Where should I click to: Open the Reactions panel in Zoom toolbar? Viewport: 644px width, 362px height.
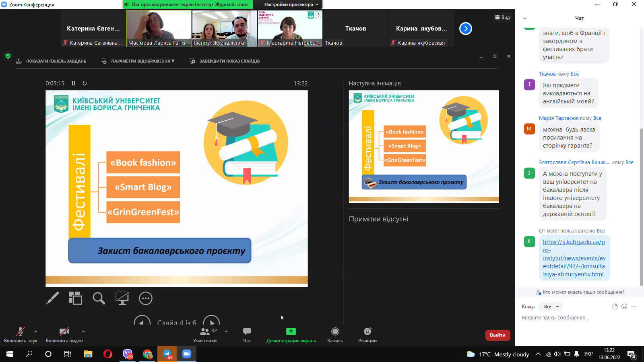(x=367, y=334)
